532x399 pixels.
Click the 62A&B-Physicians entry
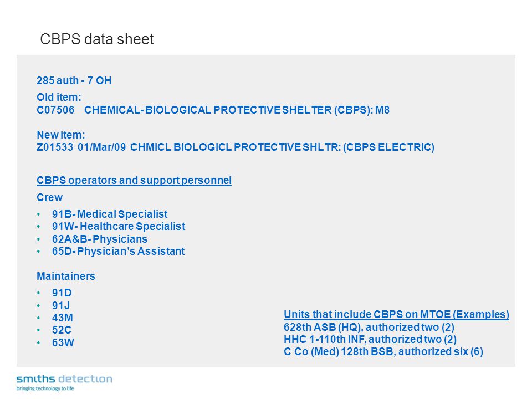point(99,239)
